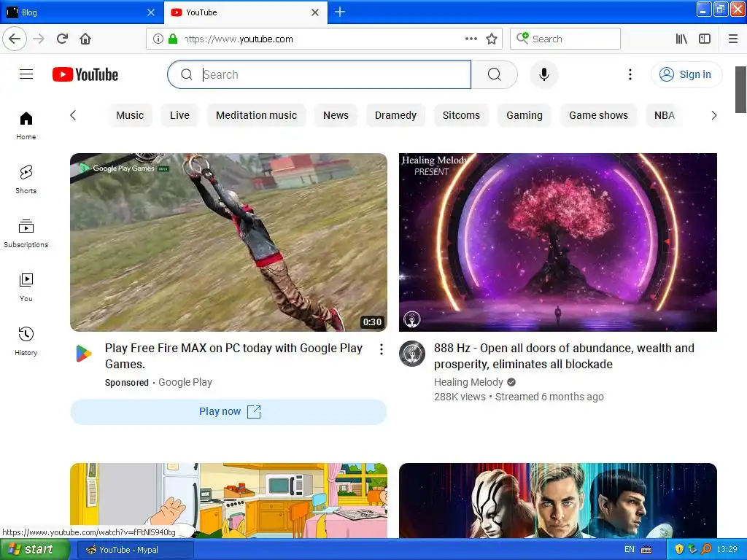Image resolution: width=747 pixels, height=560 pixels.
Task: Click browser forward arrow button
Action: click(39, 39)
